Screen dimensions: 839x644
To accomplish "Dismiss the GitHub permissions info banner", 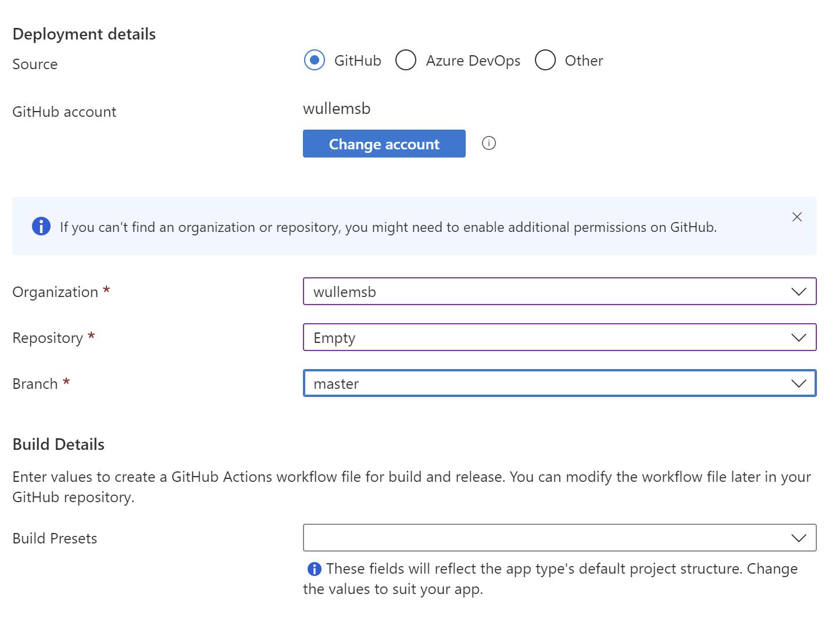I will 797,217.
